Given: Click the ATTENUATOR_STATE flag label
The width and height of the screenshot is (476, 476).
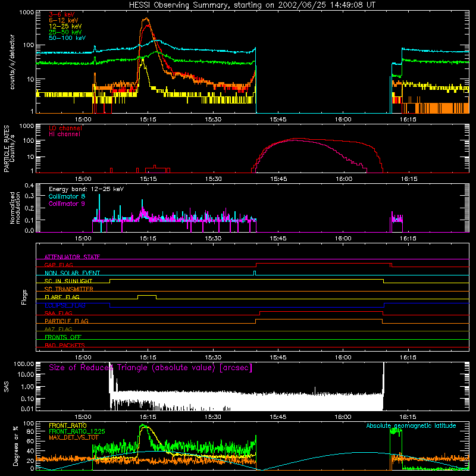Looking at the screenshot, I should (72, 257).
